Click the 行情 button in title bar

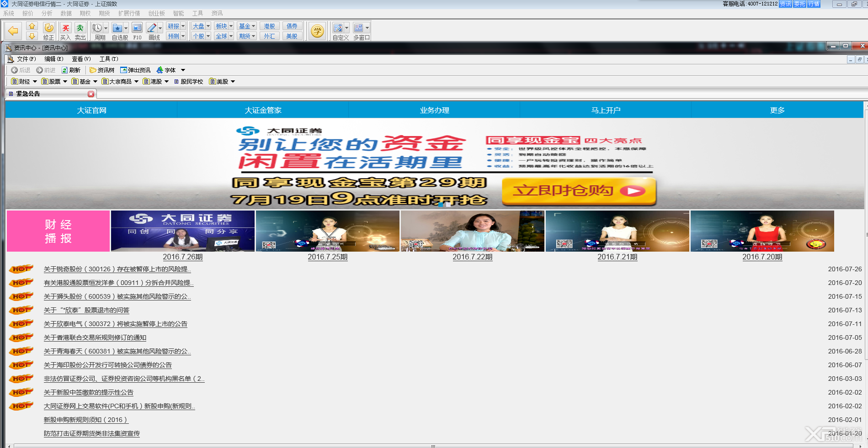814,4
